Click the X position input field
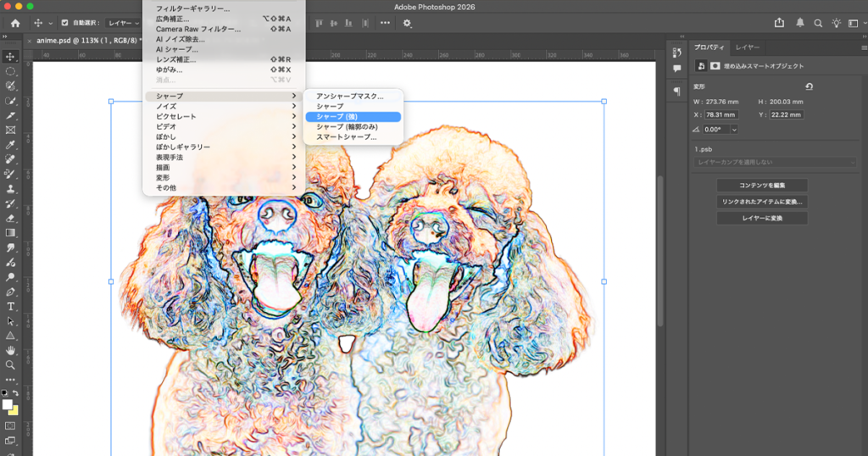868x456 pixels. [721, 114]
